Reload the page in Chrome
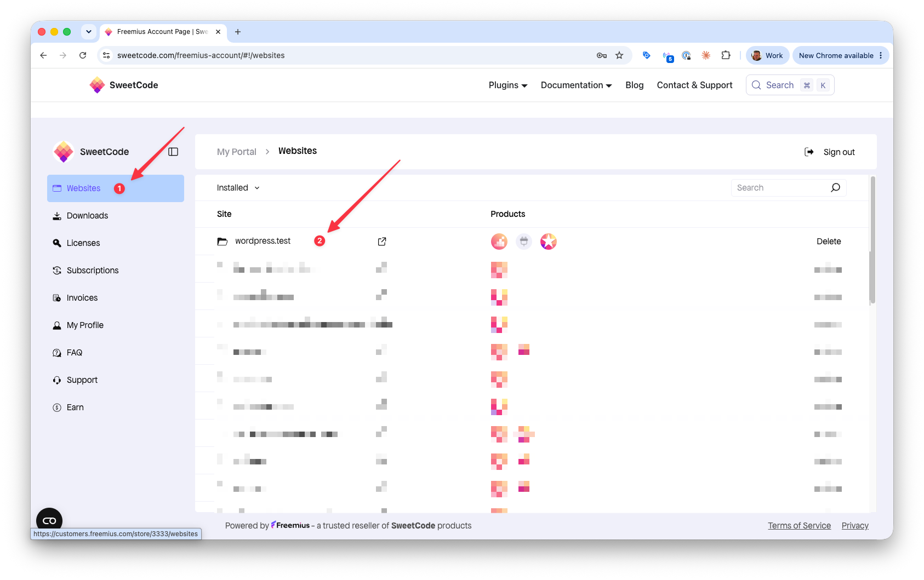The image size is (924, 580). coord(83,55)
